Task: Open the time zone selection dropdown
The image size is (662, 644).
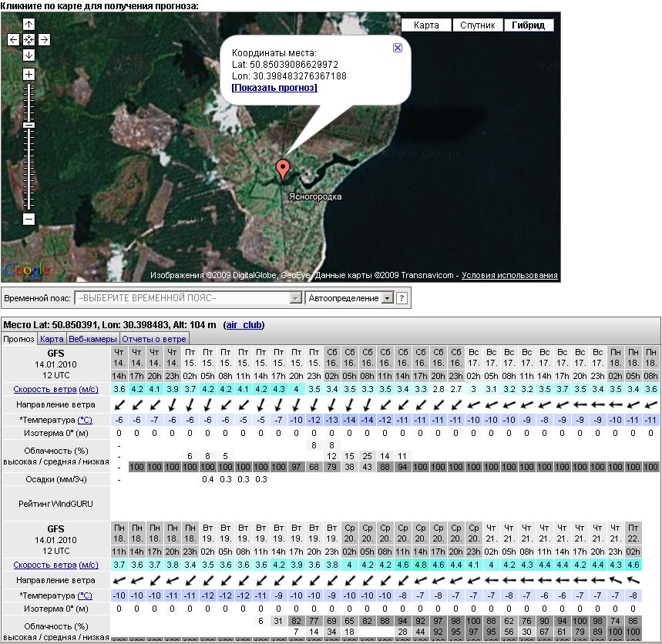Action: (188, 298)
